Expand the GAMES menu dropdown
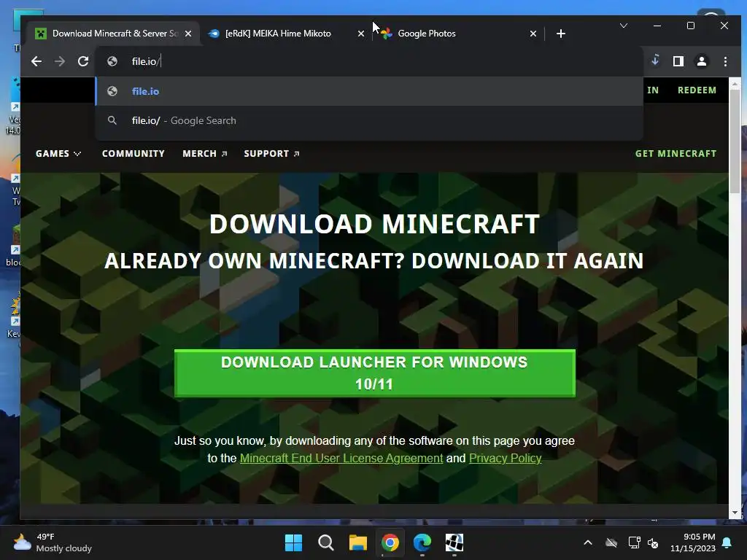Screen dimensions: 747x560 [58, 154]
